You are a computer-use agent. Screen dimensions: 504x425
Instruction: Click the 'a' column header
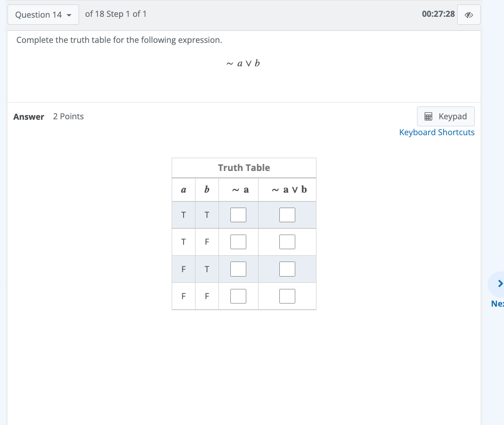(184, 190)
